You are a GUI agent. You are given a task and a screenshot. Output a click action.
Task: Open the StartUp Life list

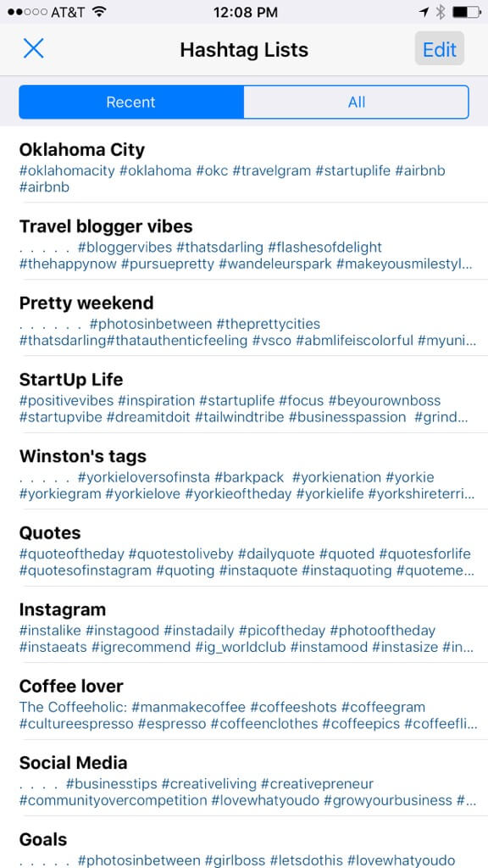244,394
